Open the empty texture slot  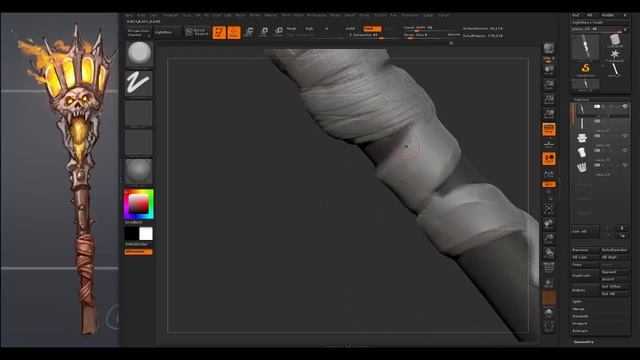[x=138, y=142]
